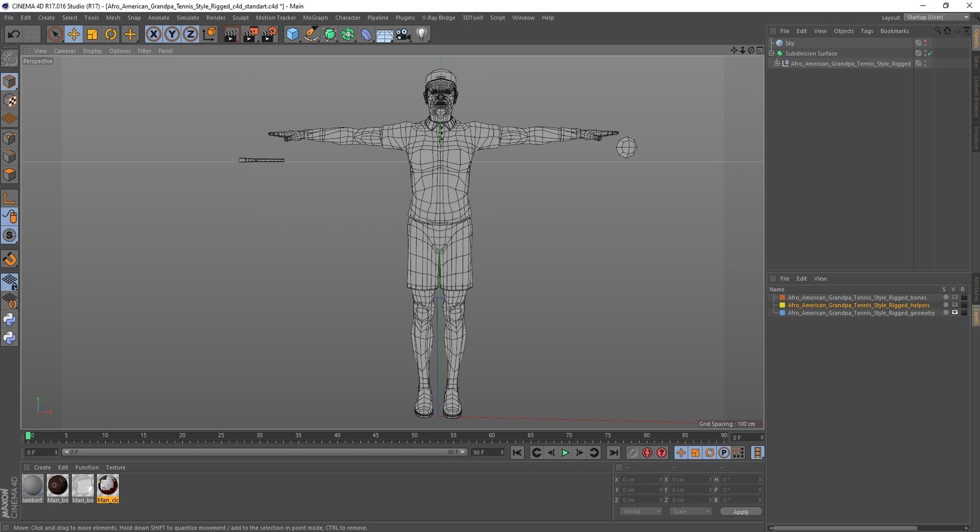
Task: Add a Cube primitive object
Action: [x=292, y=34]
